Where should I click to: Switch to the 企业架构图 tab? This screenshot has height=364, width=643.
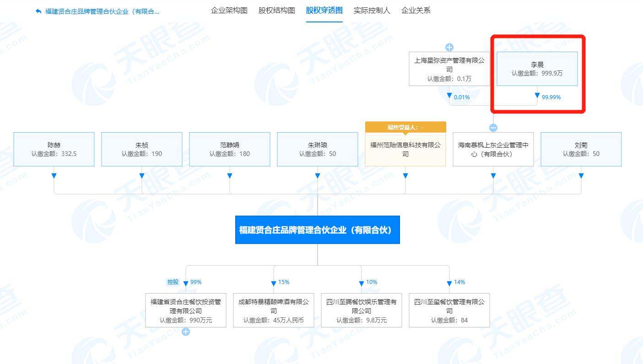click(229, 11)
